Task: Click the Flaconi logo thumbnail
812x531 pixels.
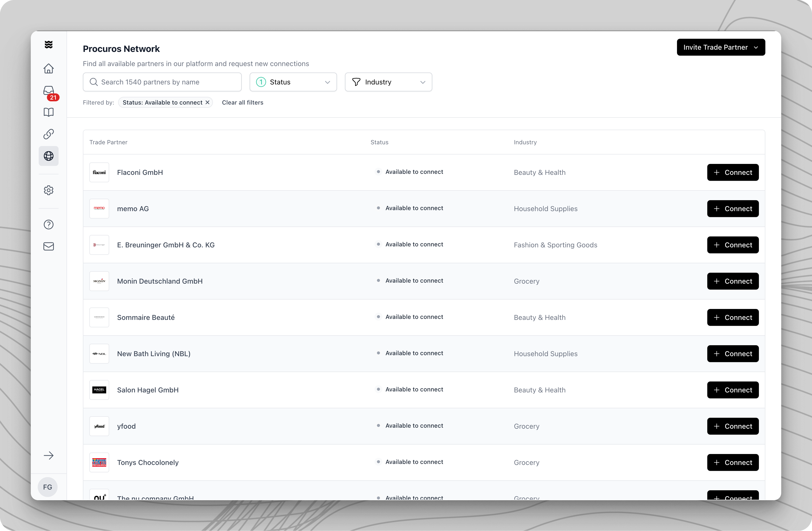Action: pos(99,172)
